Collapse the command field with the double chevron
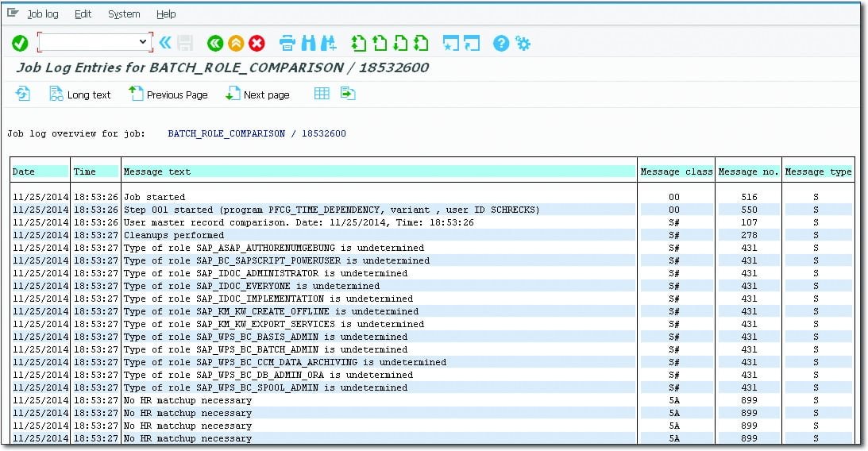Viewport: 868px width, 451px height. [165, 43]
